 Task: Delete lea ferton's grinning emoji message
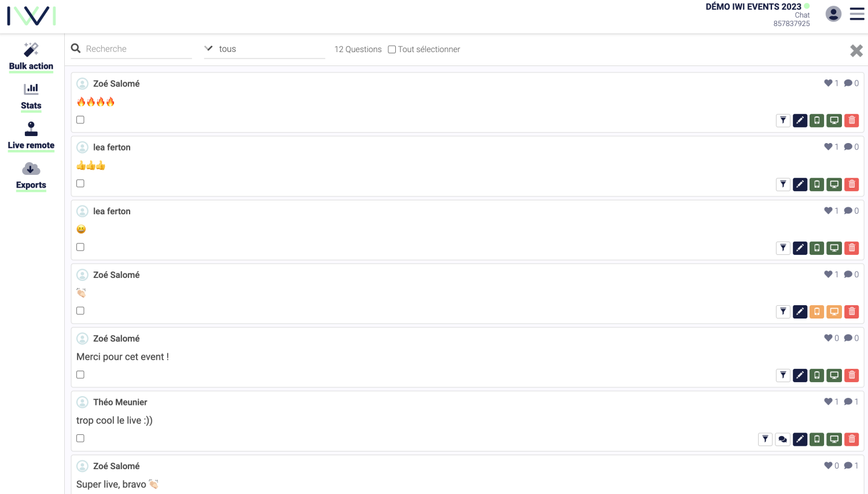852,248
